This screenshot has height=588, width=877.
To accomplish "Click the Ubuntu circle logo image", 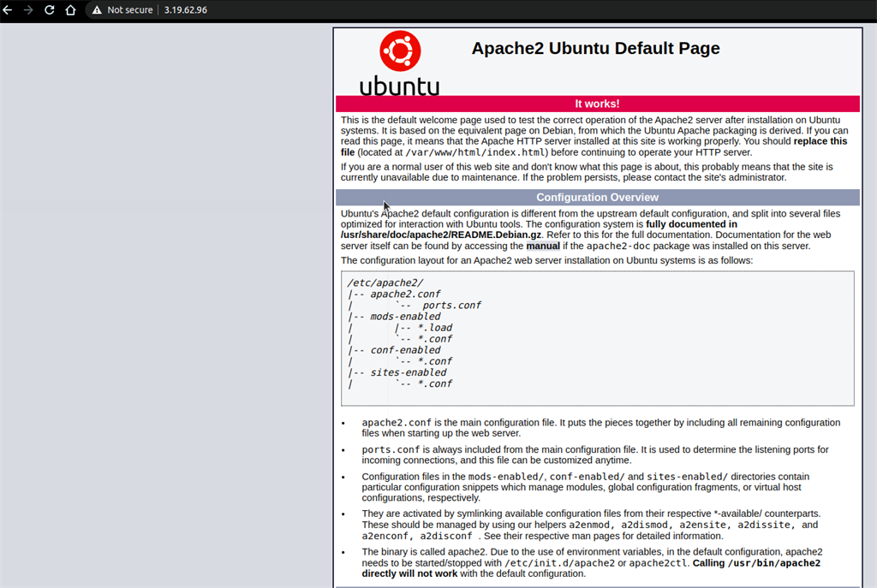I will pos(400,50).
